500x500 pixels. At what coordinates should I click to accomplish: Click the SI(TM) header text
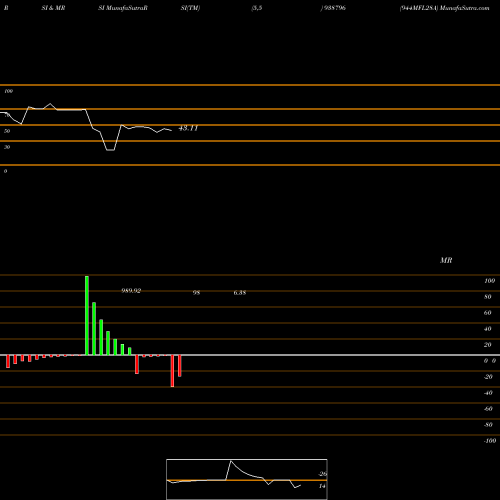point(190,8)
